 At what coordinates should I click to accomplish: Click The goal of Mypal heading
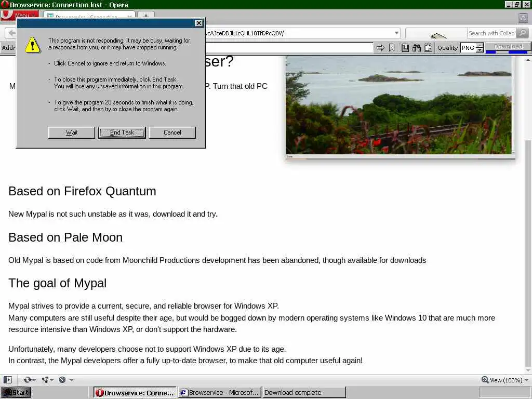pyautogui.click(x=57, y=283)
